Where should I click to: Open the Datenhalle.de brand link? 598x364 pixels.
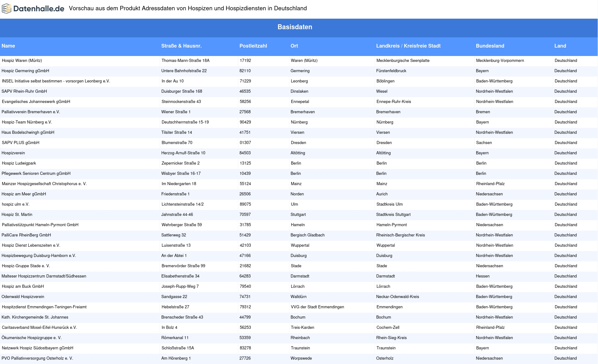pyautogui.click(x=33, y=9)
